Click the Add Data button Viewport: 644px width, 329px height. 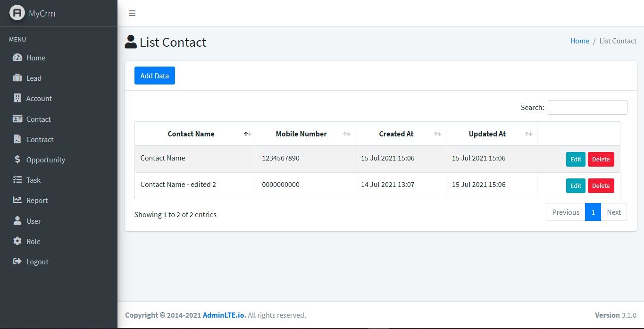point(155,76)
